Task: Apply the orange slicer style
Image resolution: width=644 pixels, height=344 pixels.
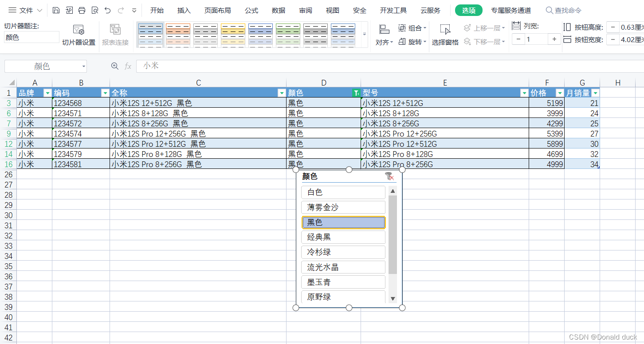Action: coord(178,35)
